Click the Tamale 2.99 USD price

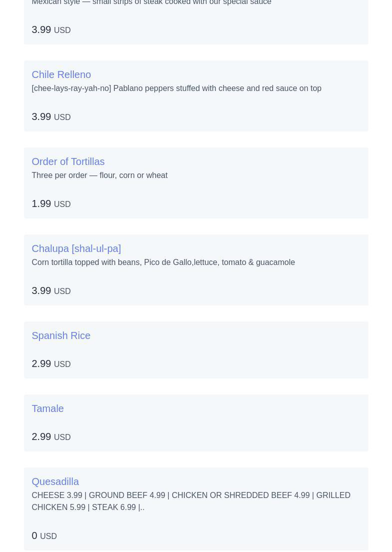click(51, 436)
